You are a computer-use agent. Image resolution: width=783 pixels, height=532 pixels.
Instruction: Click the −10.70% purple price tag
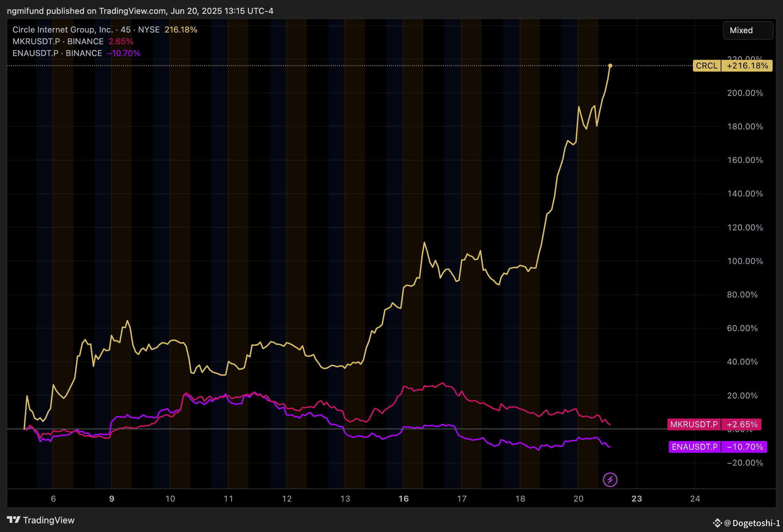point(744,447)
